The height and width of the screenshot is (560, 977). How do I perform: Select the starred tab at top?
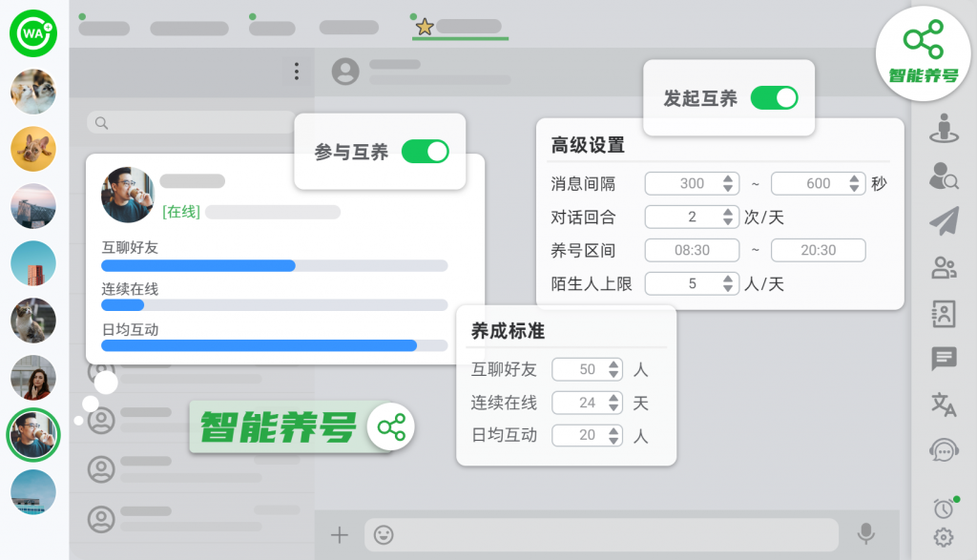pyautogui.click(x=460, y=28)
